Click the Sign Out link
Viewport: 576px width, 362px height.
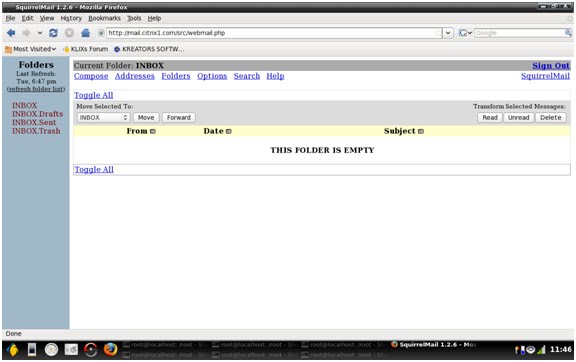(551, 66)
